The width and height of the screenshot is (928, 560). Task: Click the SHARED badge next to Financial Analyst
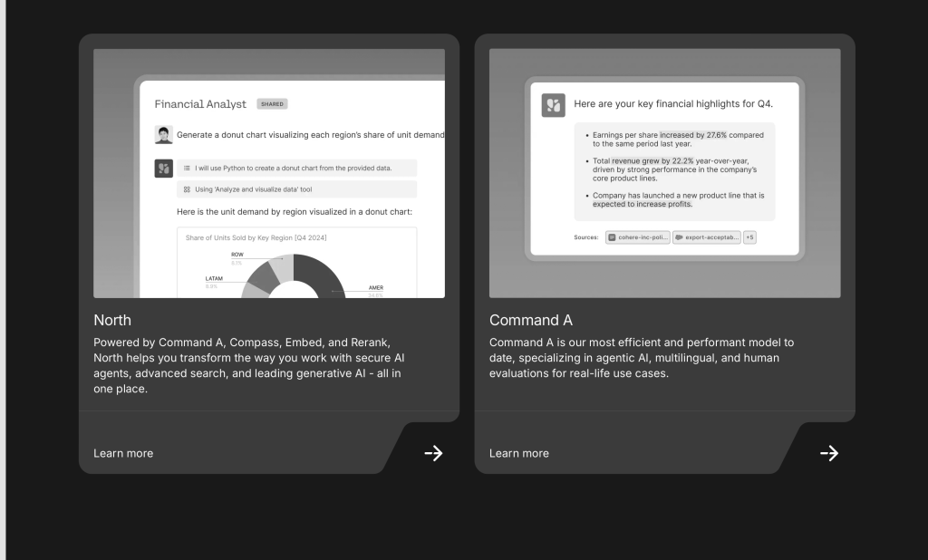tap(272, 104)
